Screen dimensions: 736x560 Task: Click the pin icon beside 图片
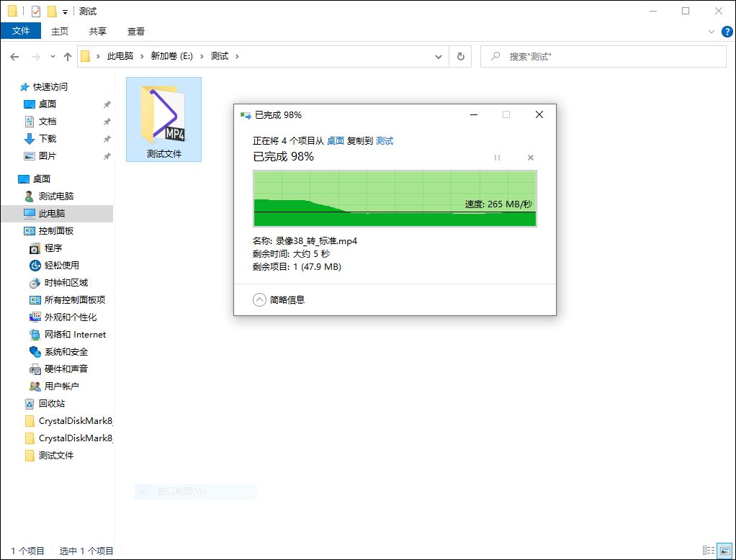pyautogui.click(x=107, y=155)
